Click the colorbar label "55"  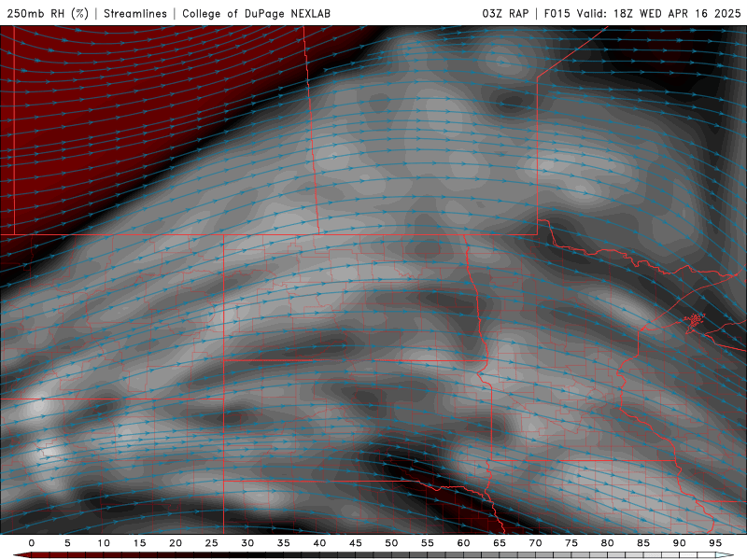click(x=428, y=543)
